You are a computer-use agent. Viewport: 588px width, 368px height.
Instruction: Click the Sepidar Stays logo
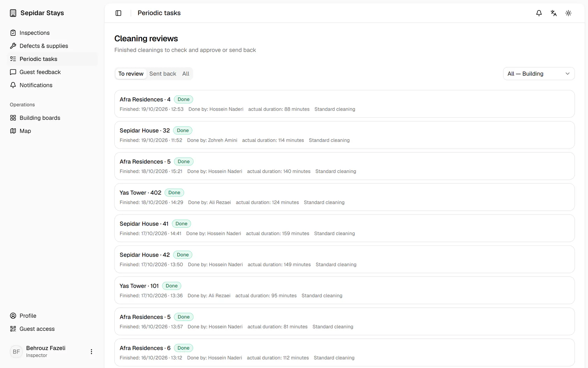(37, 13)
